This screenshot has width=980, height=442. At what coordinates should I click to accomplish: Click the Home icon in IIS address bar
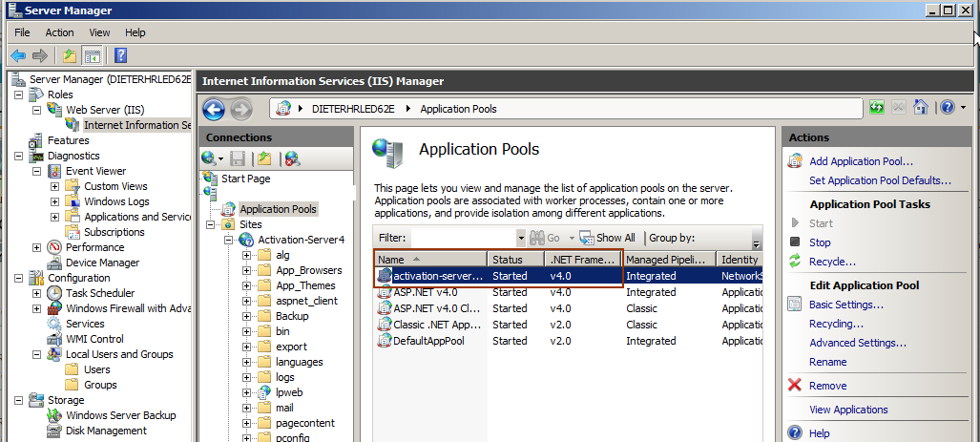click(920, 108)
